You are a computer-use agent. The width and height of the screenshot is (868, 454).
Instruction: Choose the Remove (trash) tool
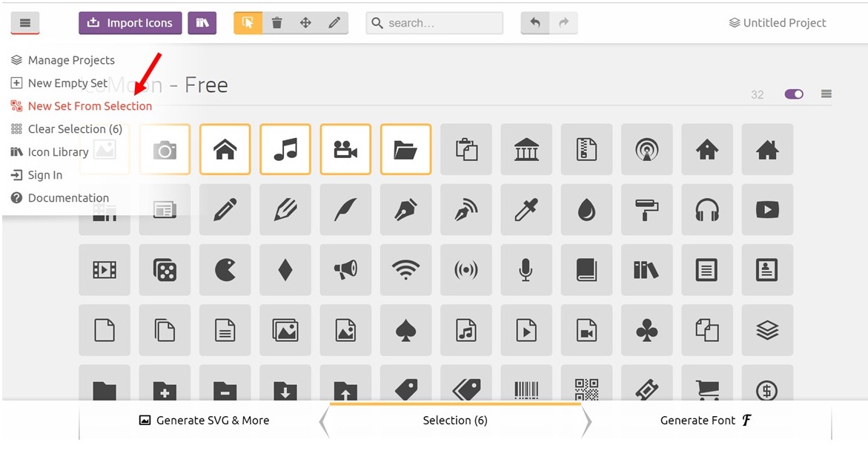click(x=276, y=23)
